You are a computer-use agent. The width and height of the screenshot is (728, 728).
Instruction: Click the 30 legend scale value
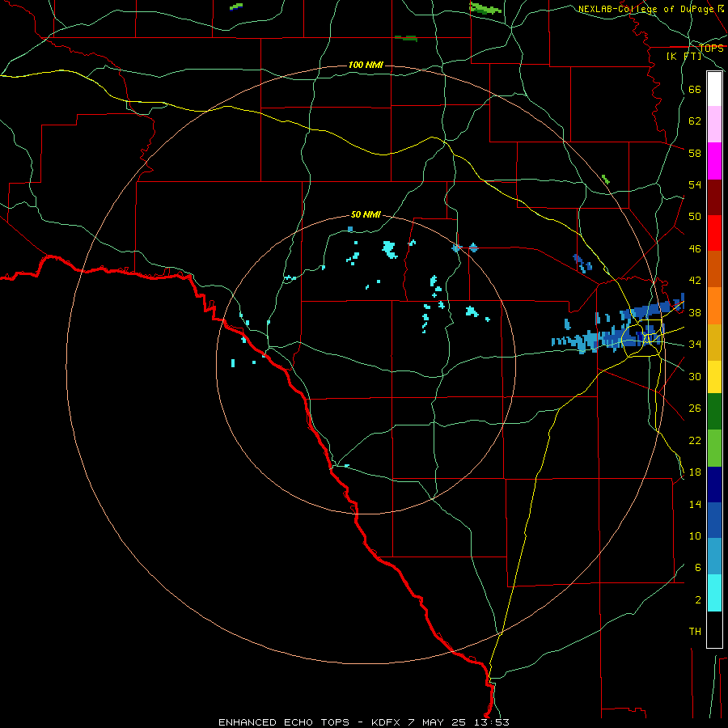coord(695,376)
